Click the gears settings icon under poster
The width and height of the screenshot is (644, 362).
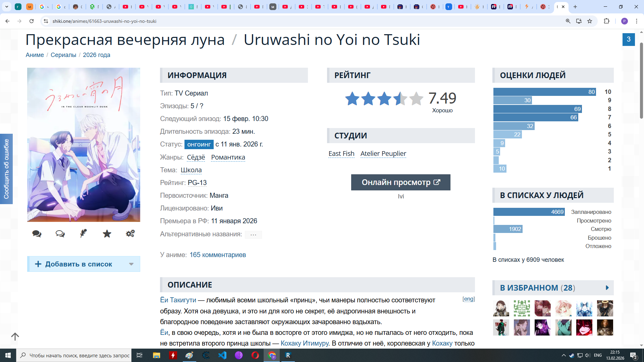click(130, 234)
